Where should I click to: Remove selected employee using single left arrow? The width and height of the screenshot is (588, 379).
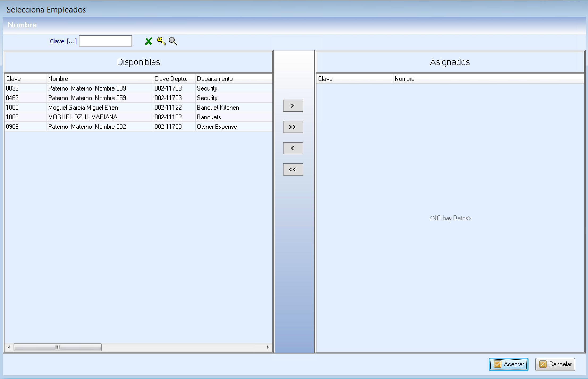point(293,148)
